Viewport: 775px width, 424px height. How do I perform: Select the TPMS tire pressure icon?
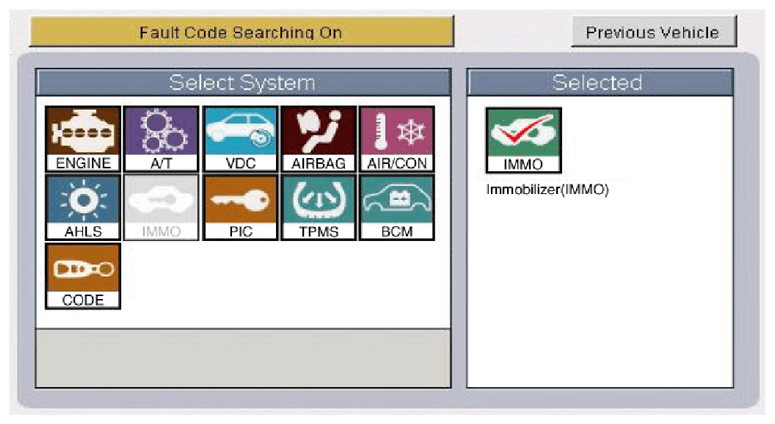[318, 207]
